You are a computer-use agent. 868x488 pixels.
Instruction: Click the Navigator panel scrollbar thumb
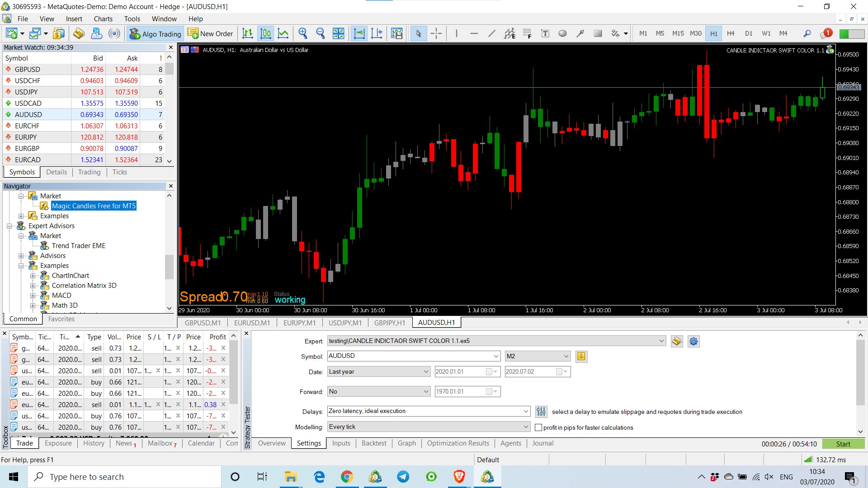click(x=170, y=267)
